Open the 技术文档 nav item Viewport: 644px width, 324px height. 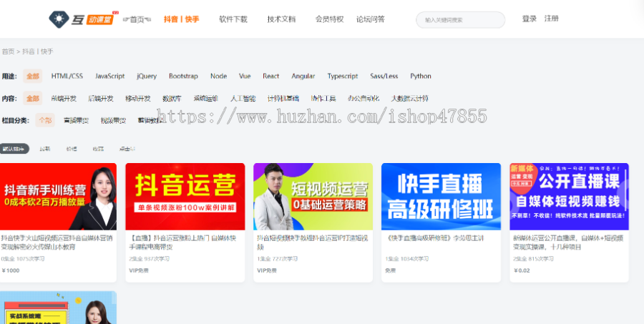pos(281,19)
